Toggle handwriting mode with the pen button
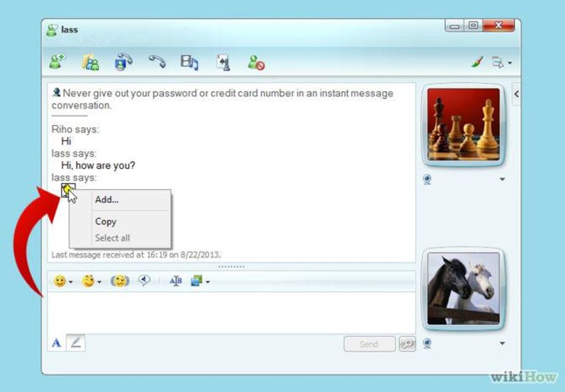Viewport: 565px width, 392px height. coord(76,343)
